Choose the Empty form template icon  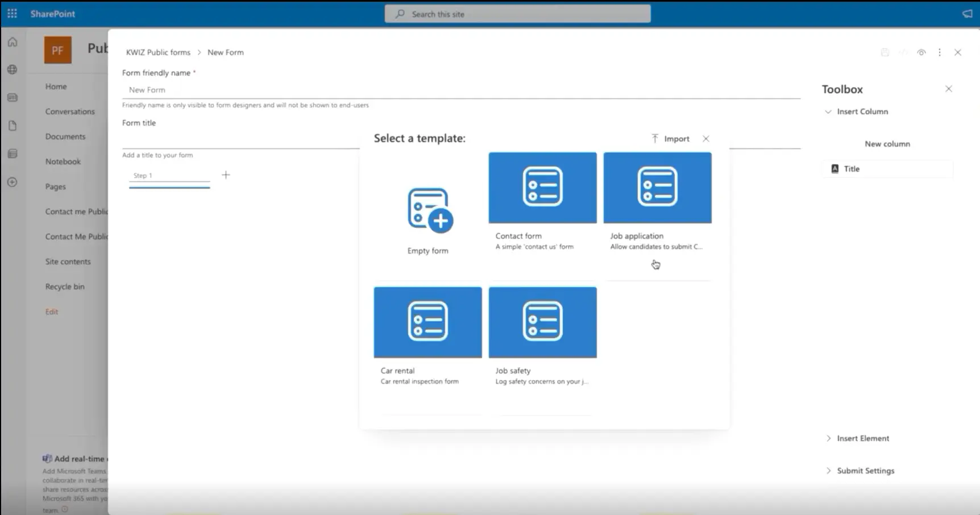click(430, 210)
